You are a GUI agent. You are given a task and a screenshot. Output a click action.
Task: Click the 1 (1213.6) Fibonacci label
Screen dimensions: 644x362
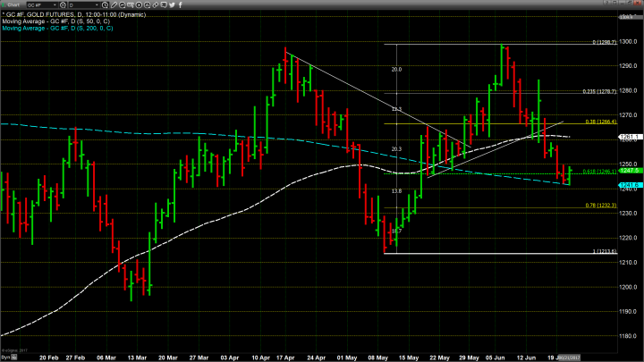coord(605,251)
